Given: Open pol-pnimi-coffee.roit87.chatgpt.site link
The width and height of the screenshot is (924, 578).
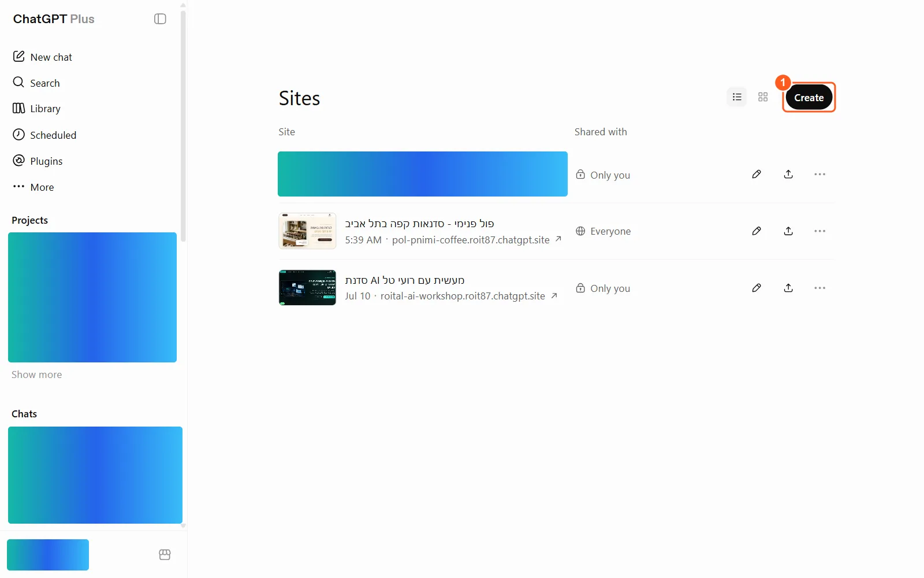Looking at the screenshot, I should 471,240.
